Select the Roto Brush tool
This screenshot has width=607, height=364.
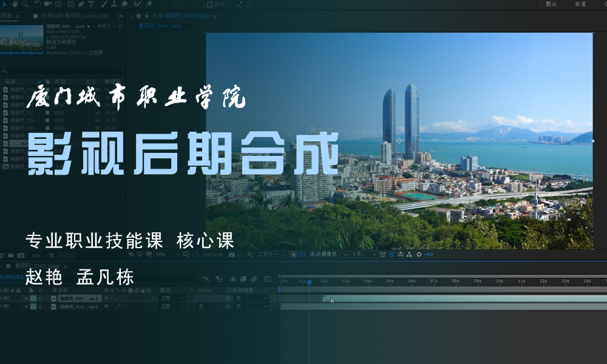pos(137,4)
